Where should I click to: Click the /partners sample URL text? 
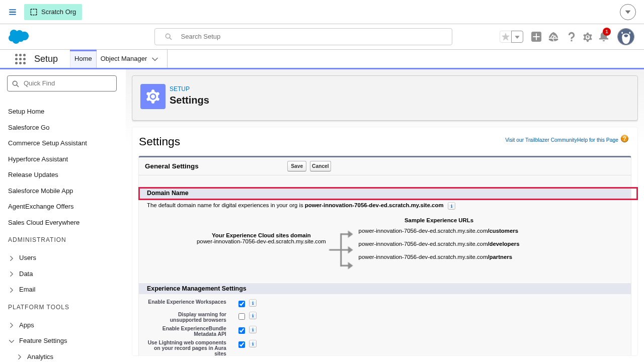coord(435,257)
